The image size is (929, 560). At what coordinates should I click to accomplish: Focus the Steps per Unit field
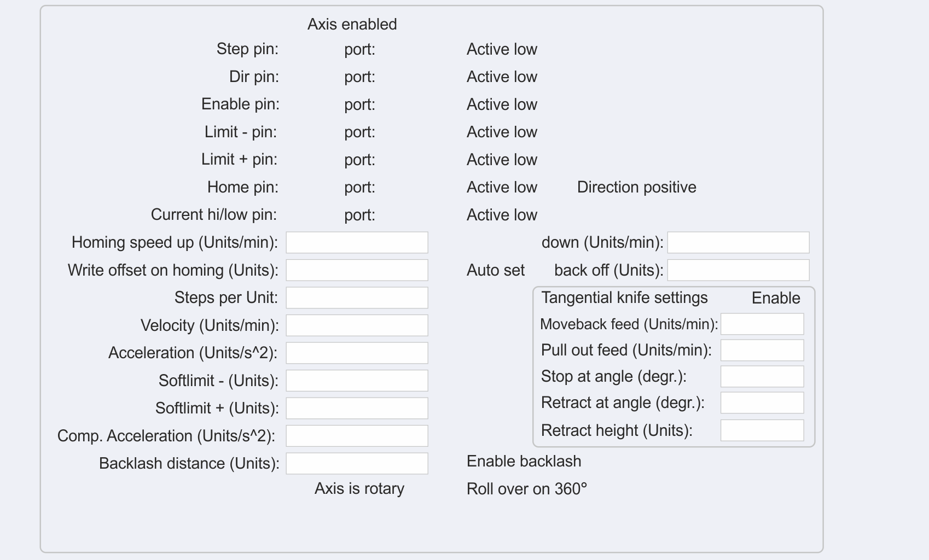[x=357, y=297]
